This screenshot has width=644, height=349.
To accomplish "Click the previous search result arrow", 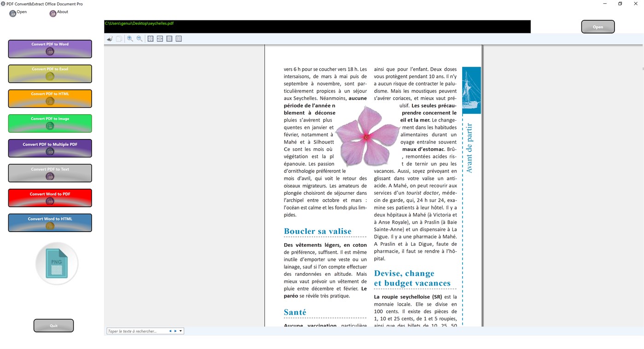I will click(x=170, y=331).
